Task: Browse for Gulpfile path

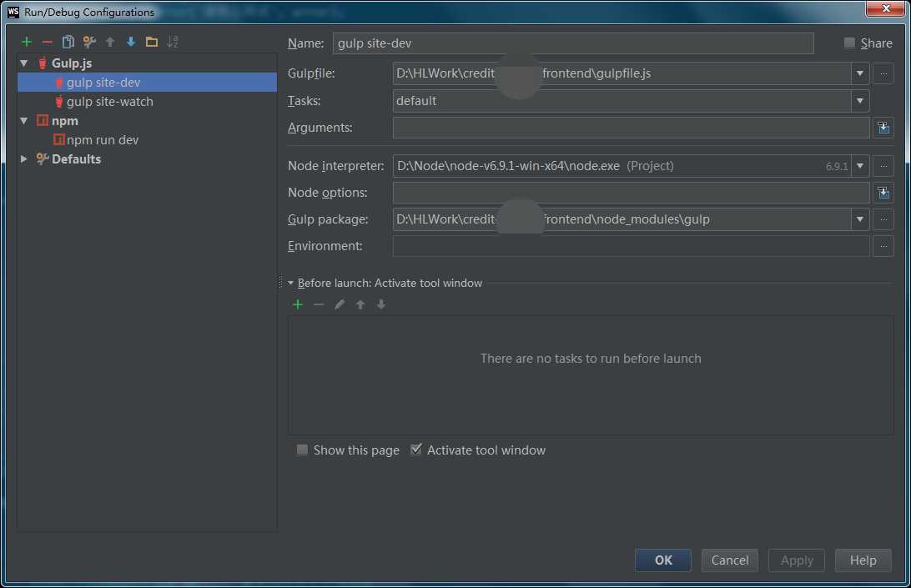Action: [x=883, y=73]
